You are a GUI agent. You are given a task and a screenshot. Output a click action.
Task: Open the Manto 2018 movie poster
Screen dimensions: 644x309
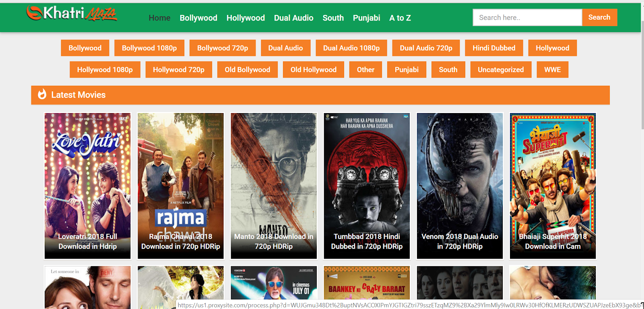tap(274, 186)
